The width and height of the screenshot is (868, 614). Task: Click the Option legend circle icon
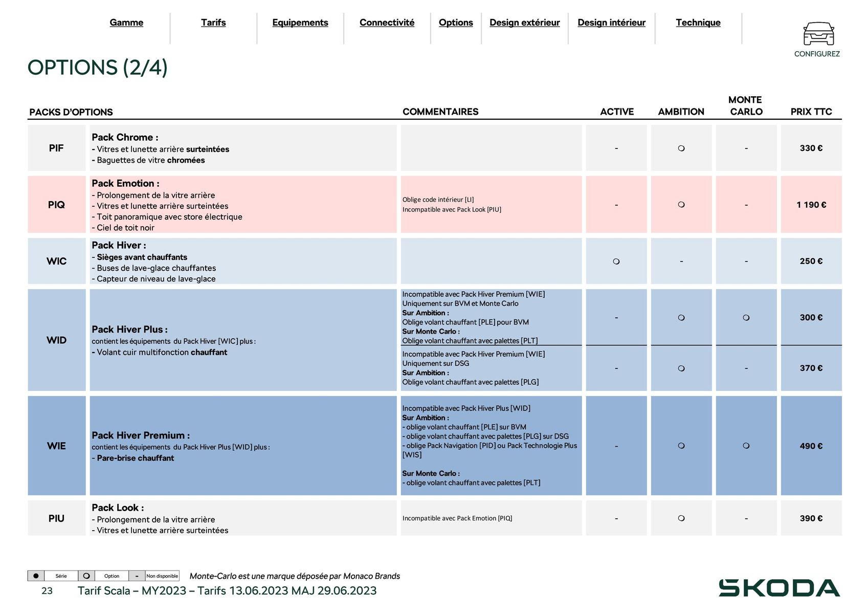(86, 576)
